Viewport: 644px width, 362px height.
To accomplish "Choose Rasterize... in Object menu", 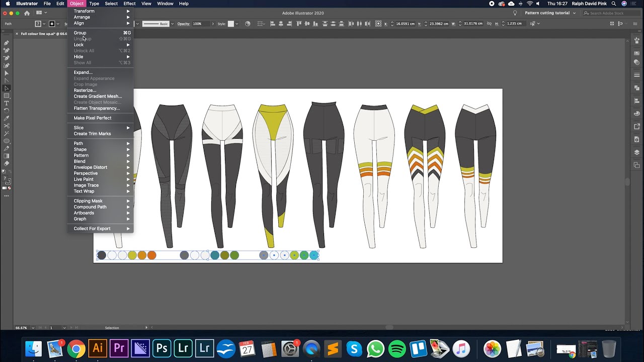I will click(101, 90).
